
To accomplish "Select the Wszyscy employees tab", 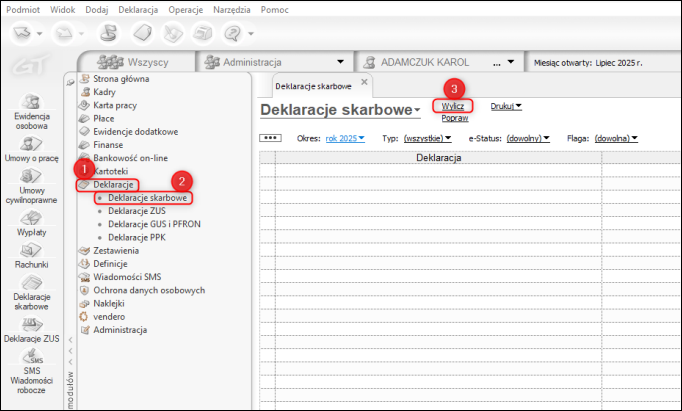I will pos(136,62).
